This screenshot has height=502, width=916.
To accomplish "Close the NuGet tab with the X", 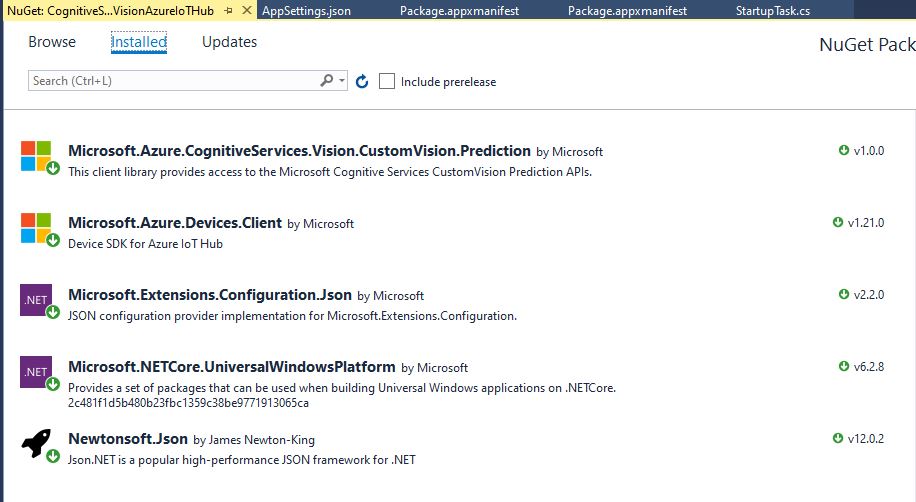I will pyautogui.click(x=246, y=10).
